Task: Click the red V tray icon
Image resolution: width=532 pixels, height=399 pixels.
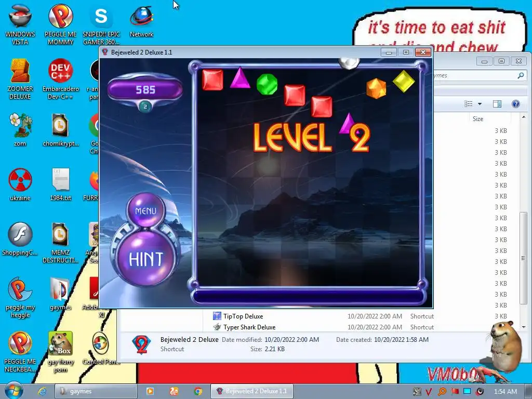Action: (429, 392)
